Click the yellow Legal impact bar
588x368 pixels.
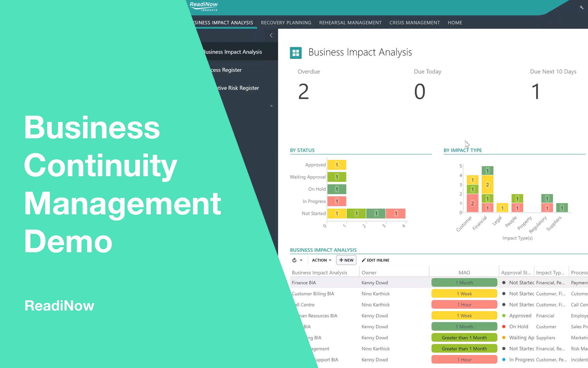(502, 208)
